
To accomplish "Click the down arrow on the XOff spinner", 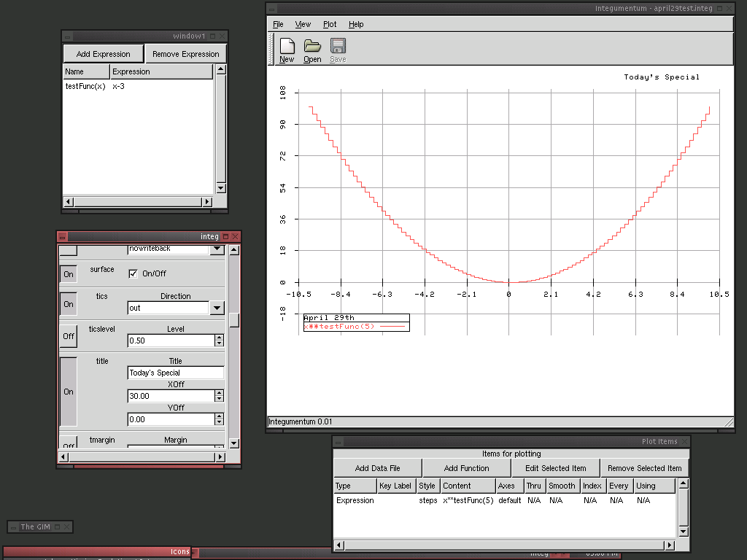I will click(x=219, y=399).
